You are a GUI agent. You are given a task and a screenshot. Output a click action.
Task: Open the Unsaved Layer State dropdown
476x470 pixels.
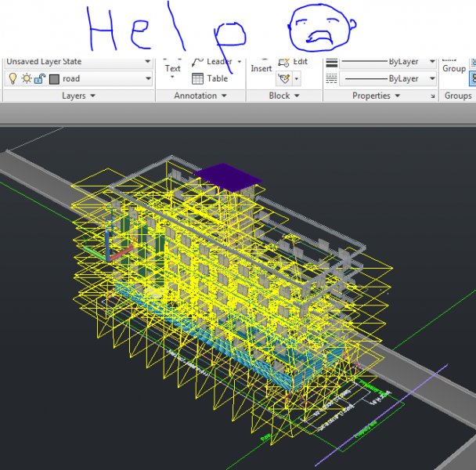pos(147,62)
